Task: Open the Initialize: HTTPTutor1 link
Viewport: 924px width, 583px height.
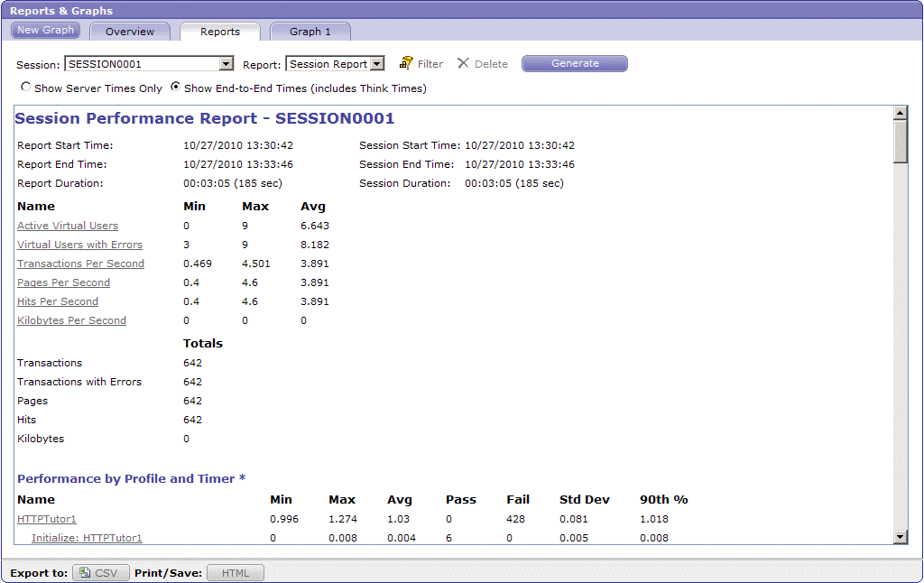Action: pyautogui.click(x=87, y=538)
